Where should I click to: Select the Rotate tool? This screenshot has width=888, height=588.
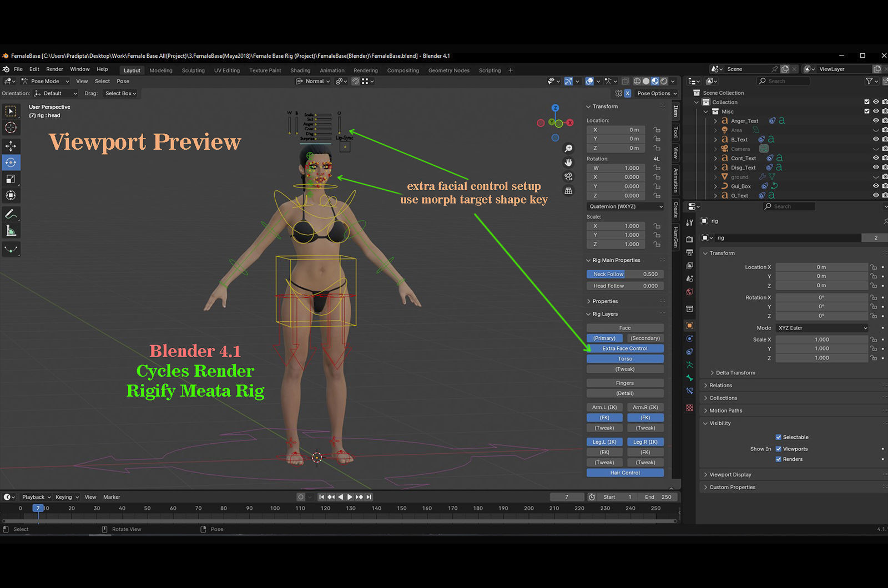point(11,163)
